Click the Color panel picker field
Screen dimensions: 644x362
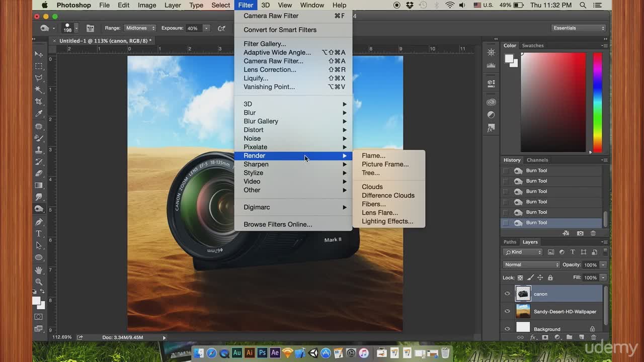pyautogui.click(x=553, y=103)
